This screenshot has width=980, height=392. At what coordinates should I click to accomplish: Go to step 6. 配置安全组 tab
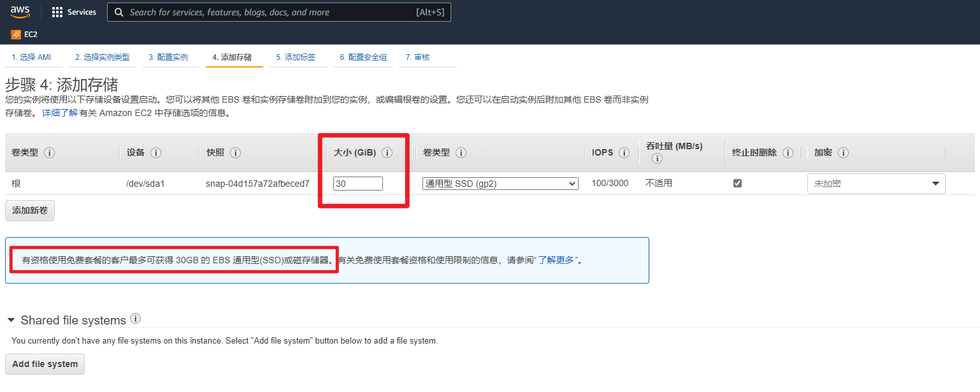tap(363, 57)
